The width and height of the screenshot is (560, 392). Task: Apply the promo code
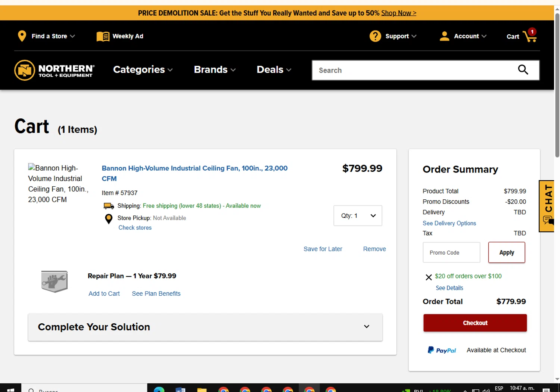tap(507, 252)
